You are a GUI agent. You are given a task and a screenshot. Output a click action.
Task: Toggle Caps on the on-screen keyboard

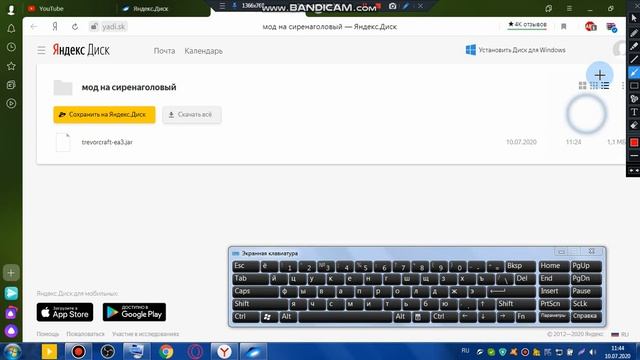[x=256, y=291]
